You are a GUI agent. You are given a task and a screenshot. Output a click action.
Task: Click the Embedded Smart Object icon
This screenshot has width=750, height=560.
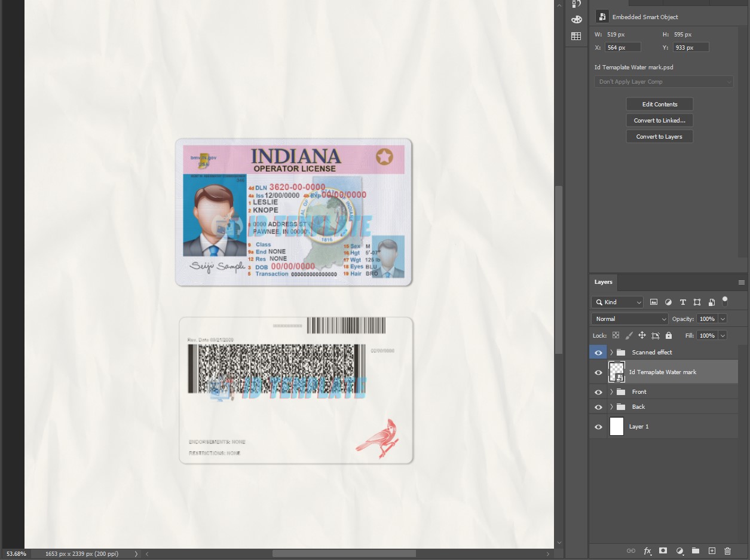pyautogui.click(x=602, y=17)
